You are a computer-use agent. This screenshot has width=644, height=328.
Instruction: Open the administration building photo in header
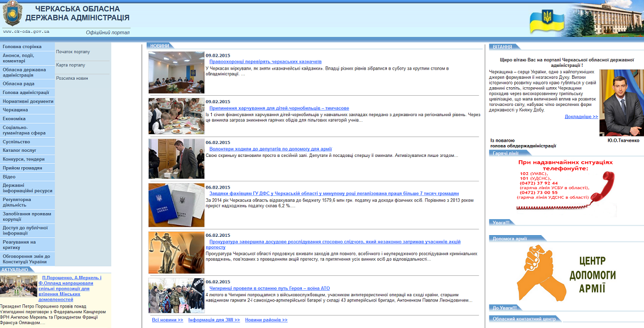(604, 19)
